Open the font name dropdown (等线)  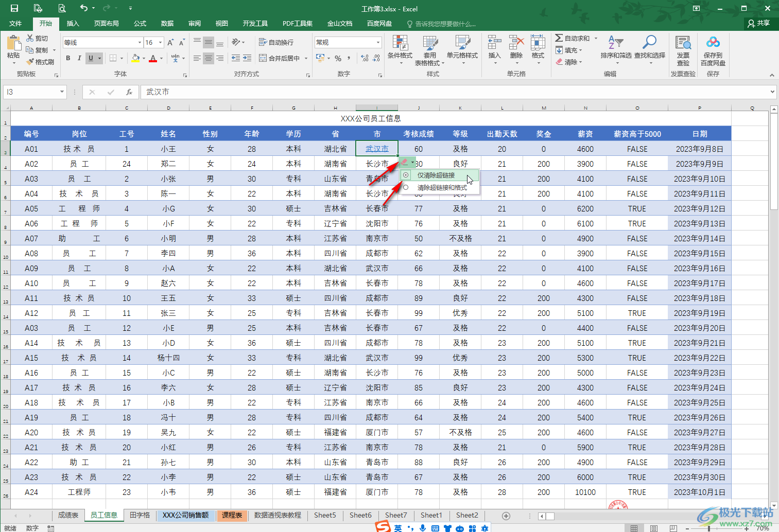tap(140, 42)
